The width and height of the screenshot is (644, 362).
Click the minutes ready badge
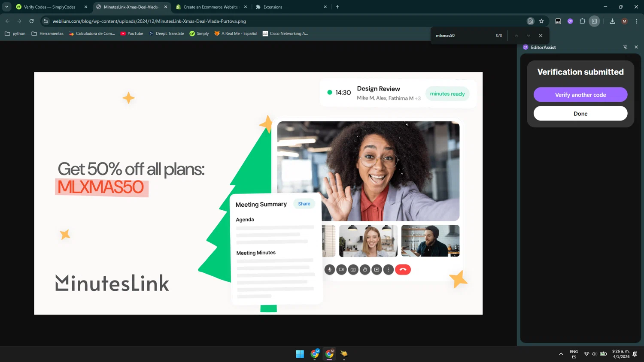[447, 94]
